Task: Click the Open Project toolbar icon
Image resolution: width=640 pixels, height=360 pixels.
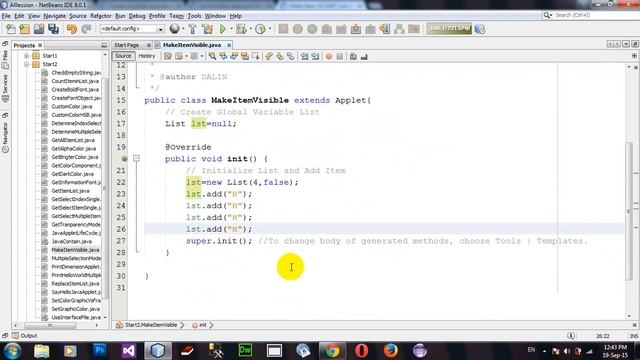Action: [x=39, y=29]
